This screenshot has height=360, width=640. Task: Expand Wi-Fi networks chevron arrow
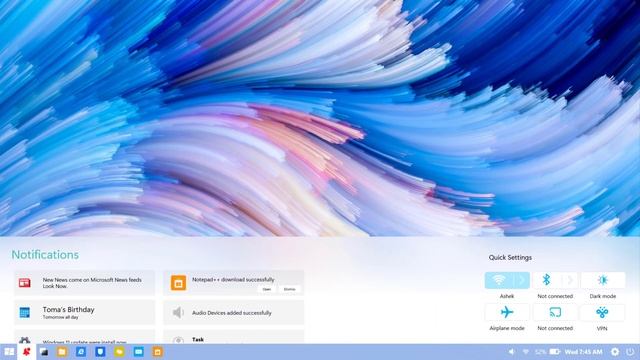coord(522,280)
